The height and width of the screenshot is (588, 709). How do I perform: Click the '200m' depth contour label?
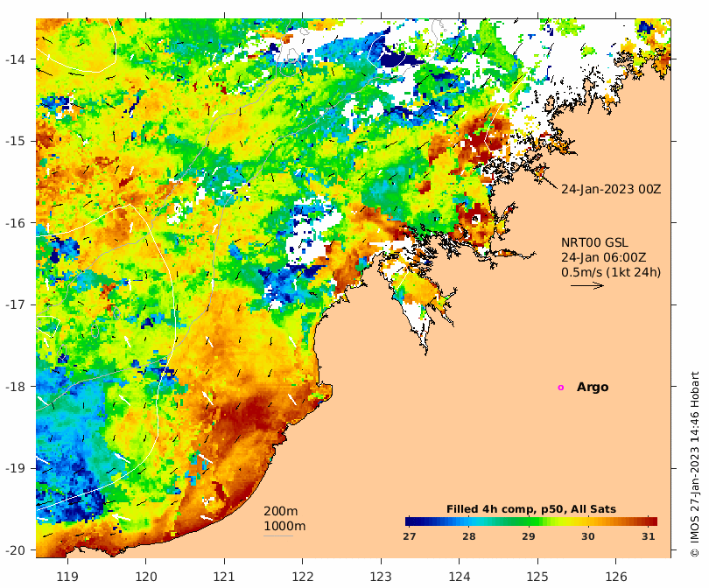(x=280, y=511)
